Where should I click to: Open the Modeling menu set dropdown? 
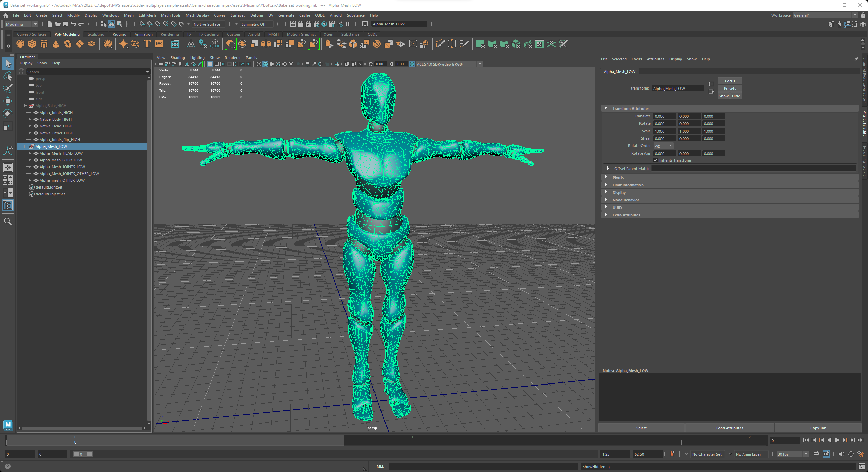click(x=21, y=24)
